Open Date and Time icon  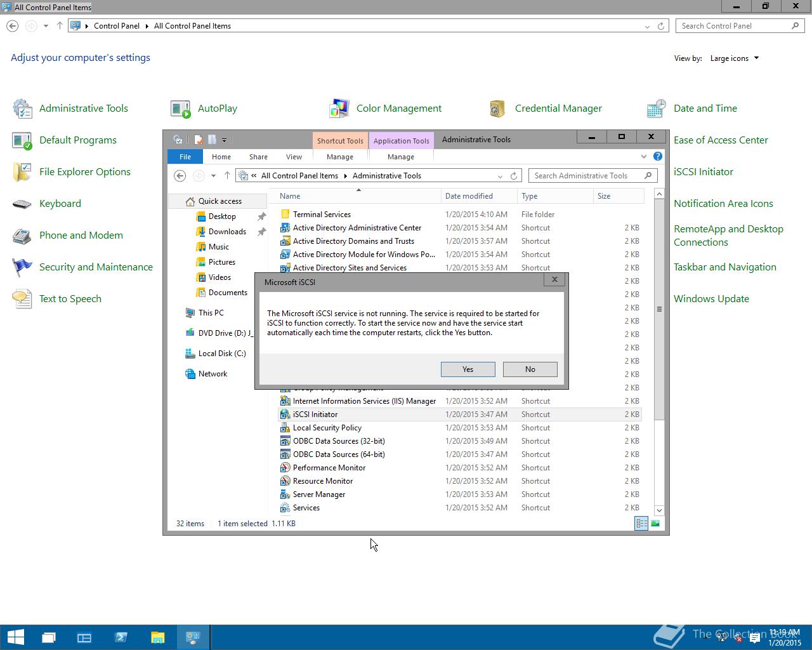(x=657, y=109)
